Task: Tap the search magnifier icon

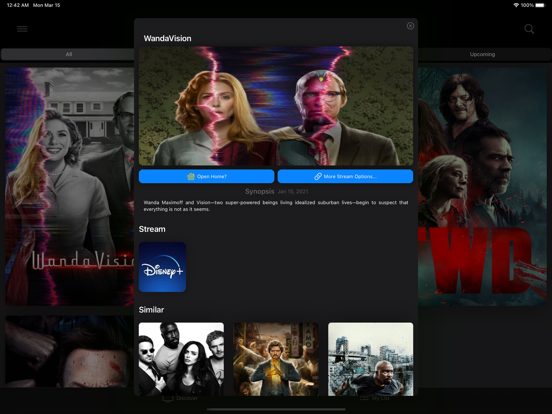Action: pos(529,29)
